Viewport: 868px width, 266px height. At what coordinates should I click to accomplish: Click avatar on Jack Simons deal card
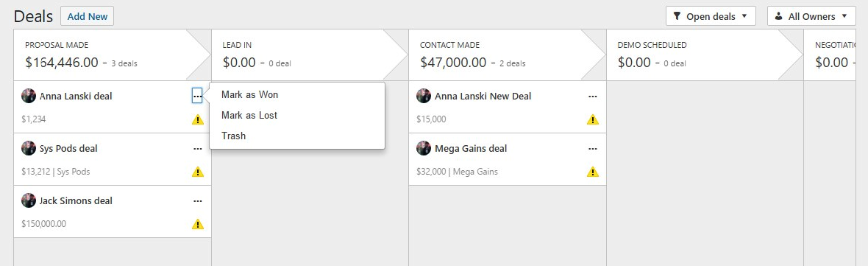coord(29,200)
